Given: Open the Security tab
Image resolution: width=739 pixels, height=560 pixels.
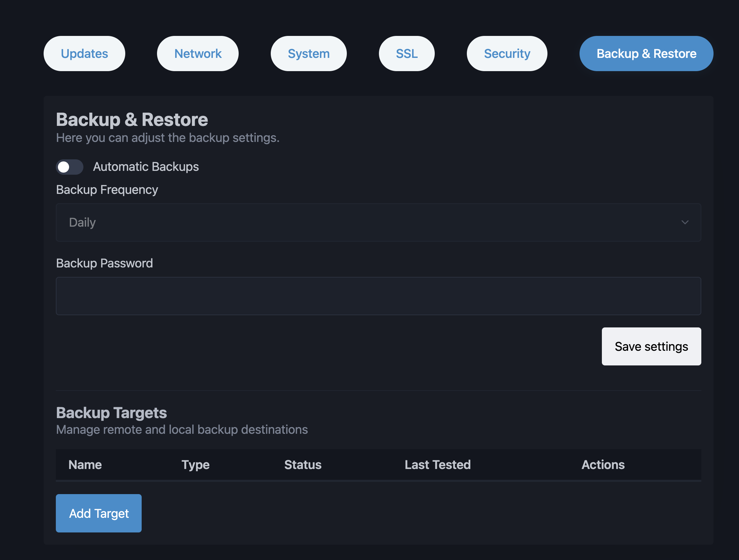Looking at the screenshot, I should (507, 53).
